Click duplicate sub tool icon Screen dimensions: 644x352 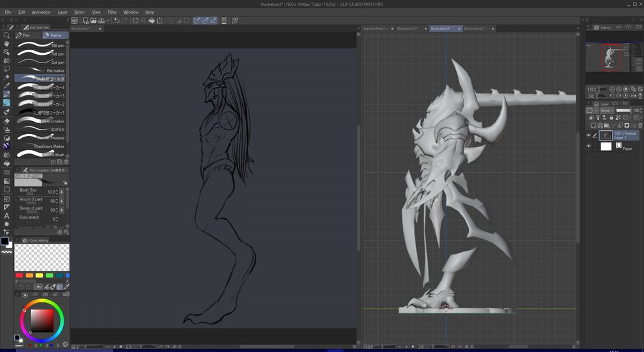pyautogui.click(x=59, y=162)
